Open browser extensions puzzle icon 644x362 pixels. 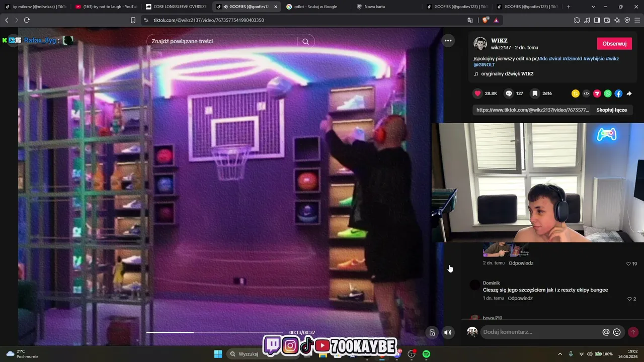[x=577, y=20]
